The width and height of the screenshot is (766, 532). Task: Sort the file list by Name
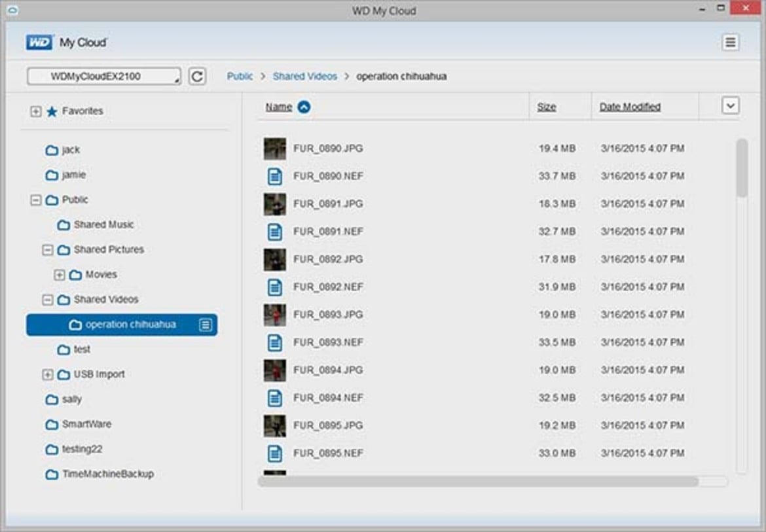[278, 107]
